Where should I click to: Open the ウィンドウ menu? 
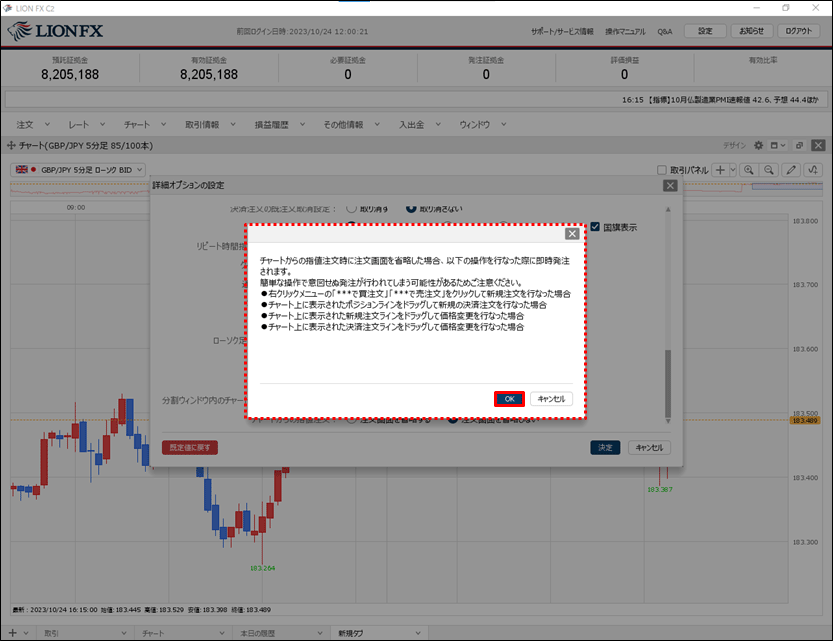click(482, 125)
